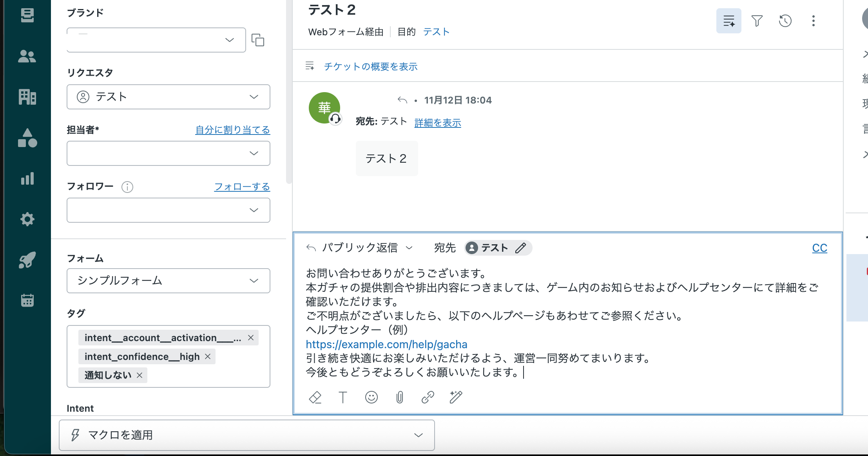This screenshot has width=868, height=456.
Task: Insert a link using chain icon
Action: click(x=428, y=397)
